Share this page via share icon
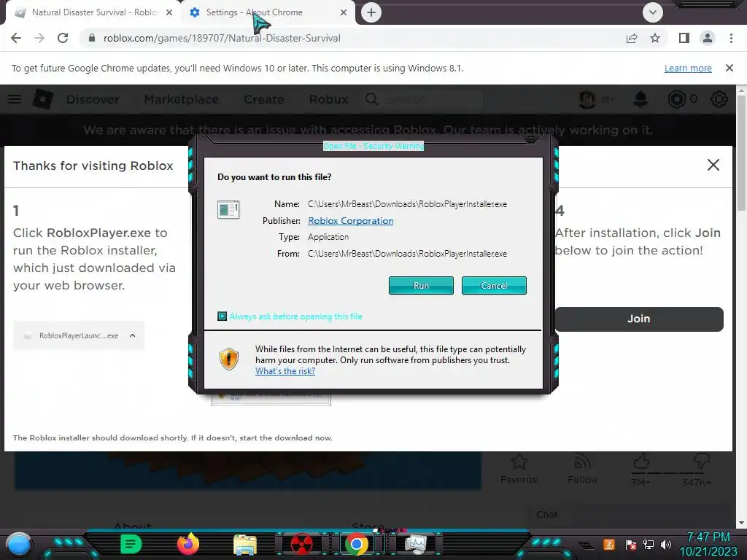The width and height of the screenshot is (747, 560). 632,38
